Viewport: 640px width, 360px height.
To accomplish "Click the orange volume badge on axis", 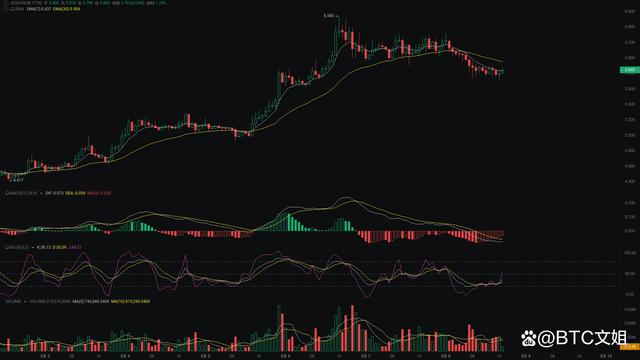I will pyautogui.click(x=630, y=347).
